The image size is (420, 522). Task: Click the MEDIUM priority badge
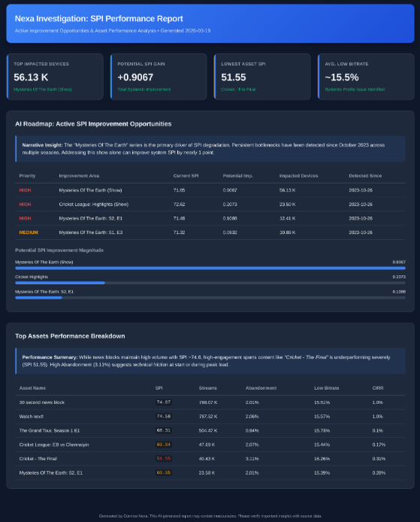click(x=29, y=232)
